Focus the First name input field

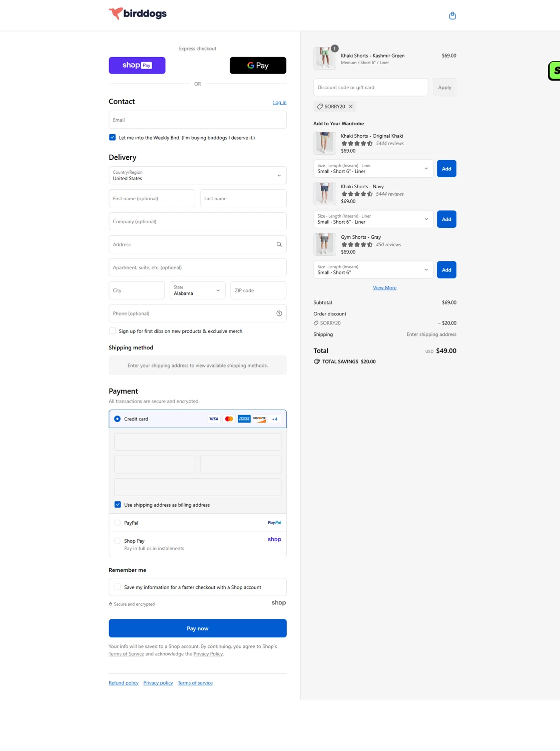[152, 198]
